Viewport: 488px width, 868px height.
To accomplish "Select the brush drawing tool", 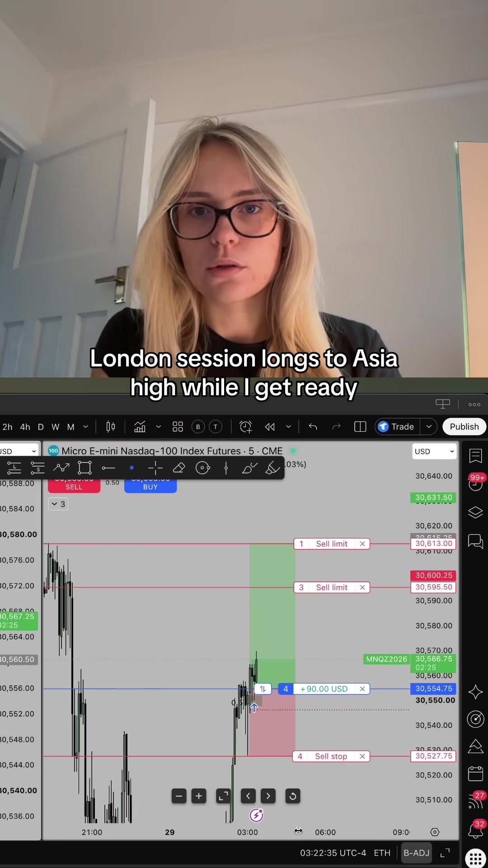I will (249, 468).
